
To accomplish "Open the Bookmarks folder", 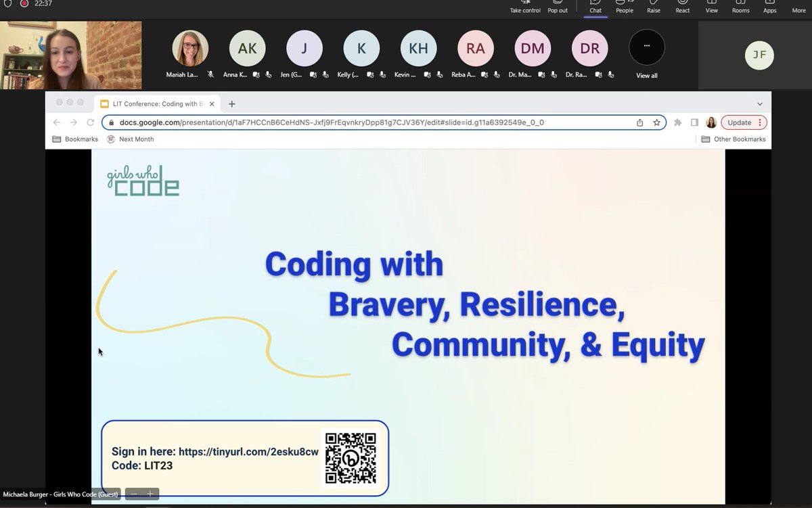I will [75, 139].
